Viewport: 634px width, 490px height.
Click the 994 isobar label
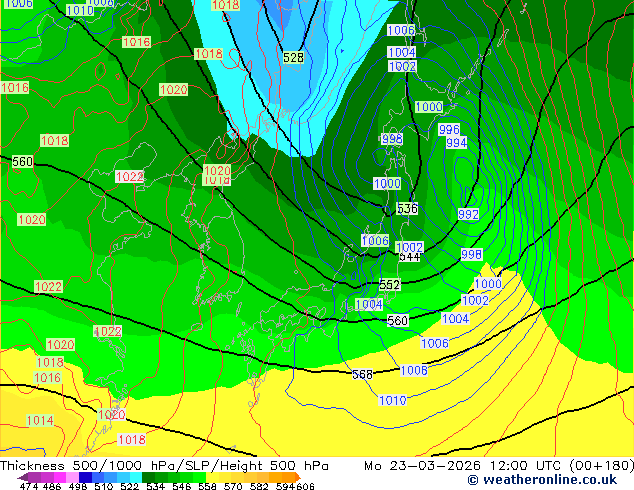click(x=456, y=142)
